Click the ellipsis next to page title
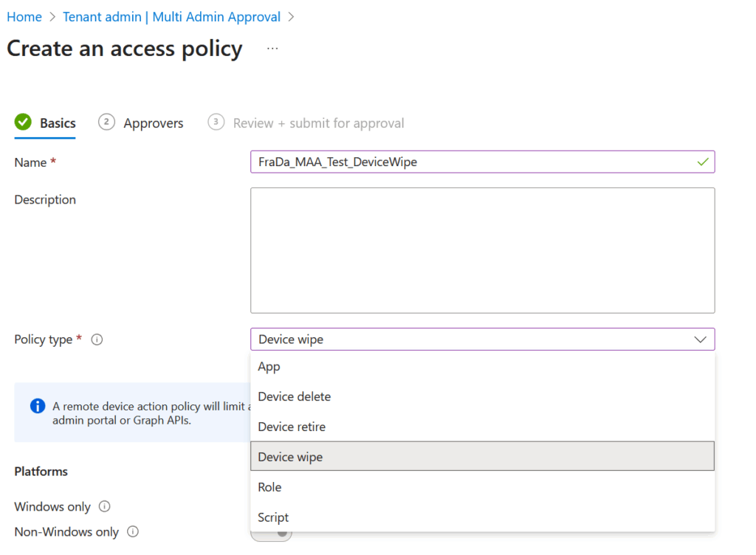 (x=272, y=49)
